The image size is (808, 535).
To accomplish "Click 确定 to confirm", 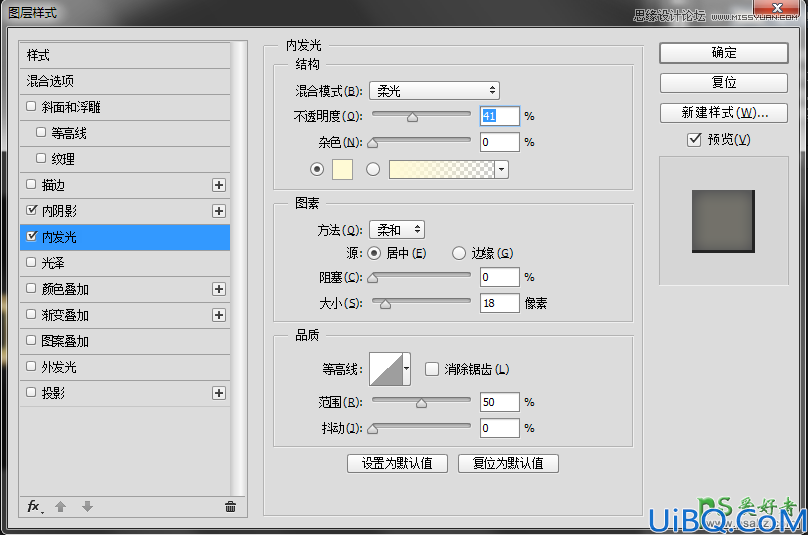I will click(723, 53).
